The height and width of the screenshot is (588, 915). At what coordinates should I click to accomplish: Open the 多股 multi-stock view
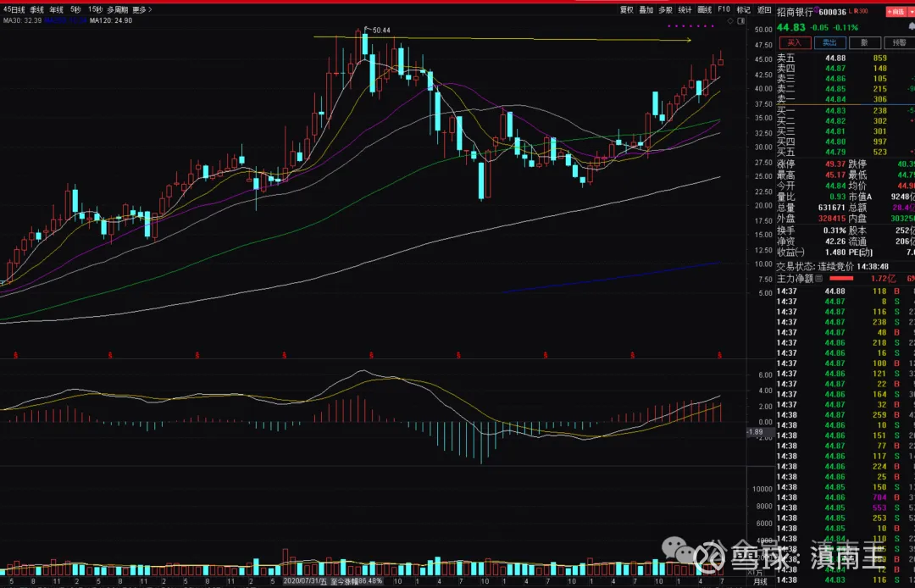[665, 10]
